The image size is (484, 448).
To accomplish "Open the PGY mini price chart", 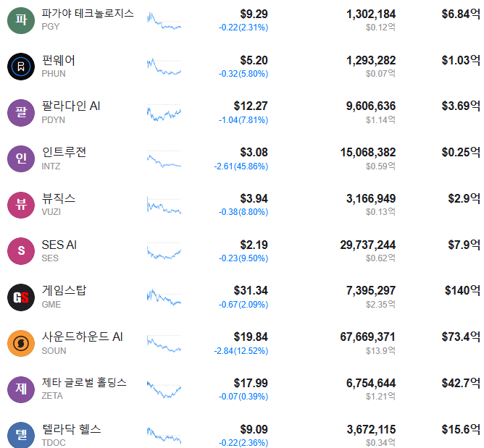I will [x=164, y=21].
